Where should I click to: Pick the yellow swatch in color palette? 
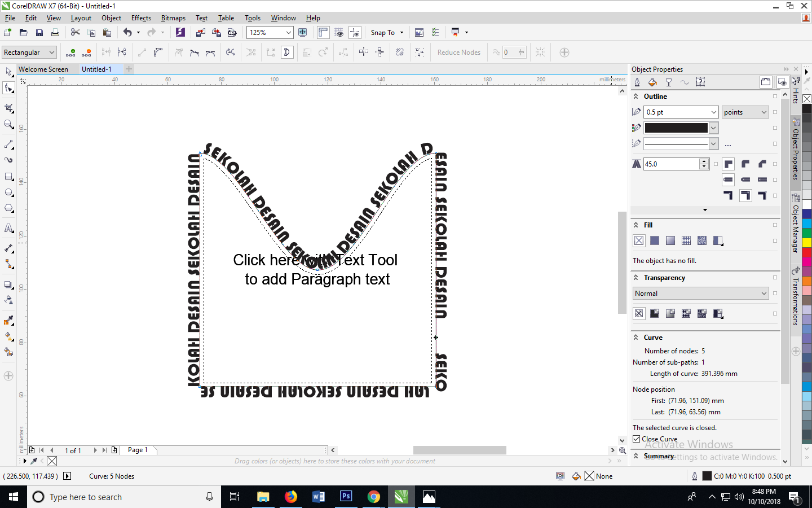pos(807,243)
